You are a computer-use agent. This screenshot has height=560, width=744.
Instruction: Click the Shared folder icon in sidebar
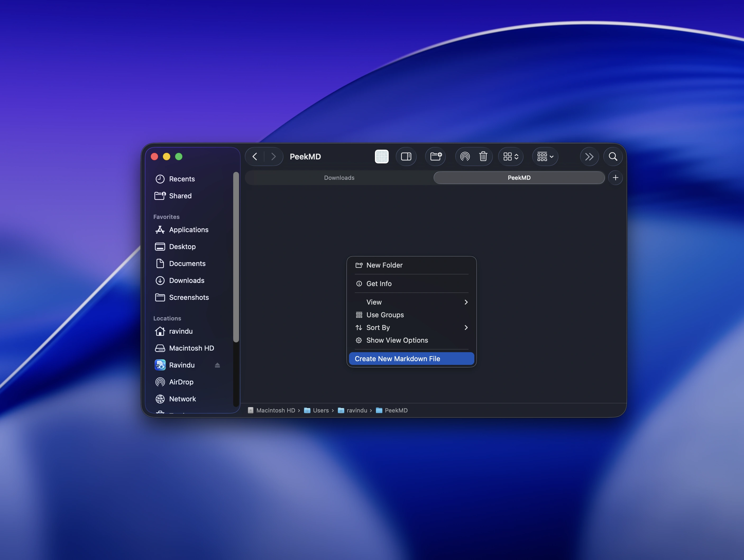pos(160,196)
